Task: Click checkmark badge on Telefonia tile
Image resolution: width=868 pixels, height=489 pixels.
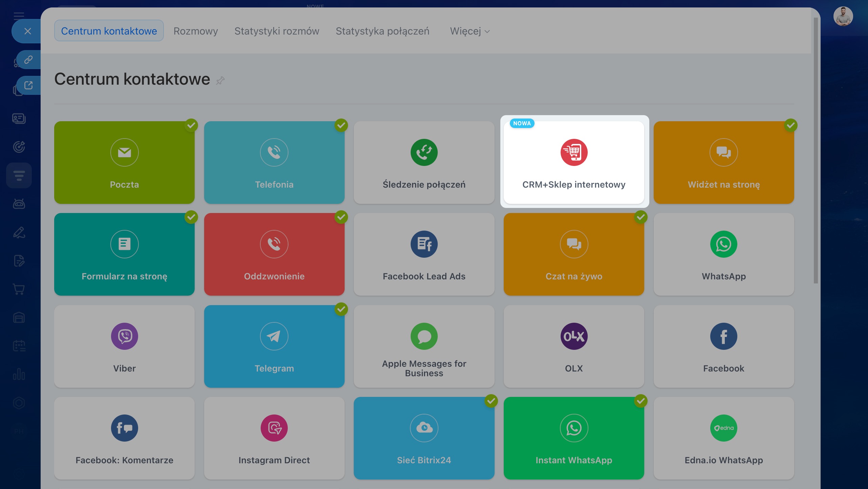Action: point(341,125)
